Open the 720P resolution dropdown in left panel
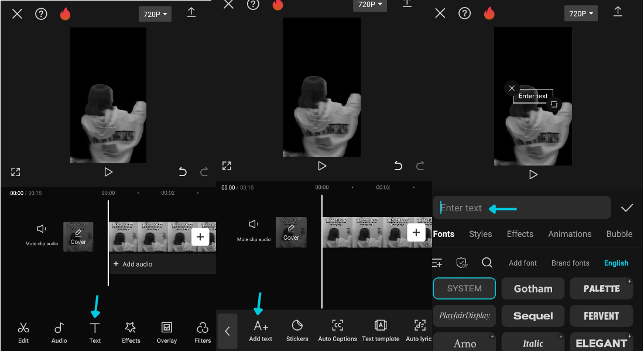This screenshot has width=644, height=351. pyautogui.click(x=155, y=14)
